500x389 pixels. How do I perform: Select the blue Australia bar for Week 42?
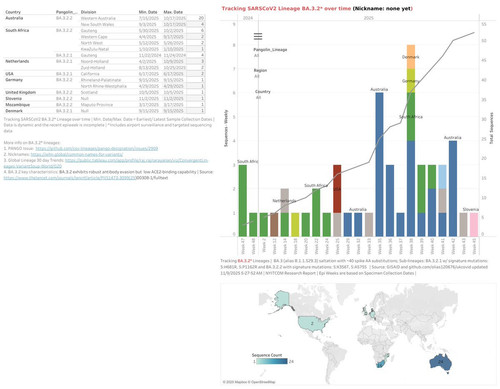coord(453,189)
